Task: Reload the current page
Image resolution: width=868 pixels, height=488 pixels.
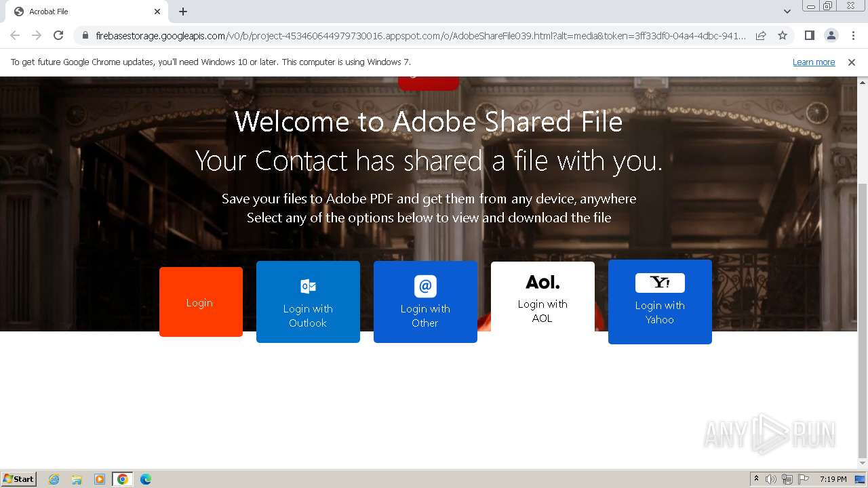Action: (x=58, y=35)
